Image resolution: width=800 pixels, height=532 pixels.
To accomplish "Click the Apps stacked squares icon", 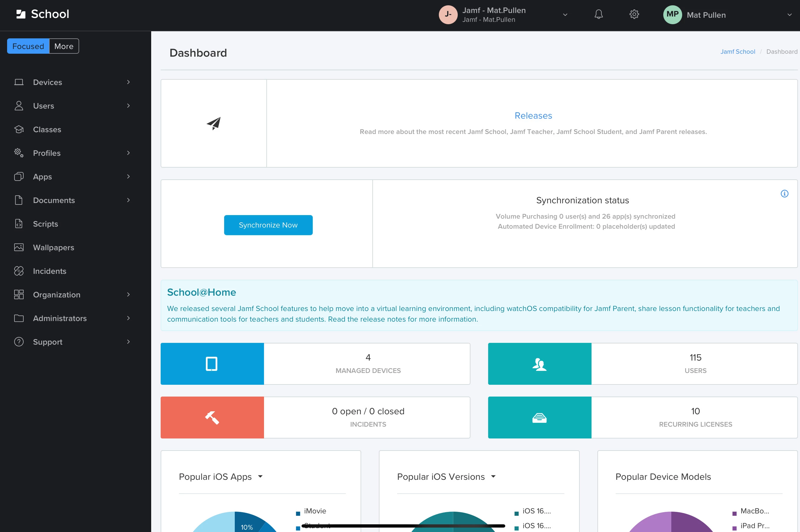I will point(19,176).
